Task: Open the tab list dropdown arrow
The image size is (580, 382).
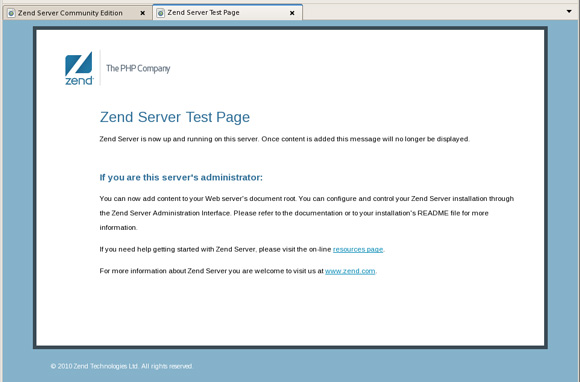Action: coord(569,11)
